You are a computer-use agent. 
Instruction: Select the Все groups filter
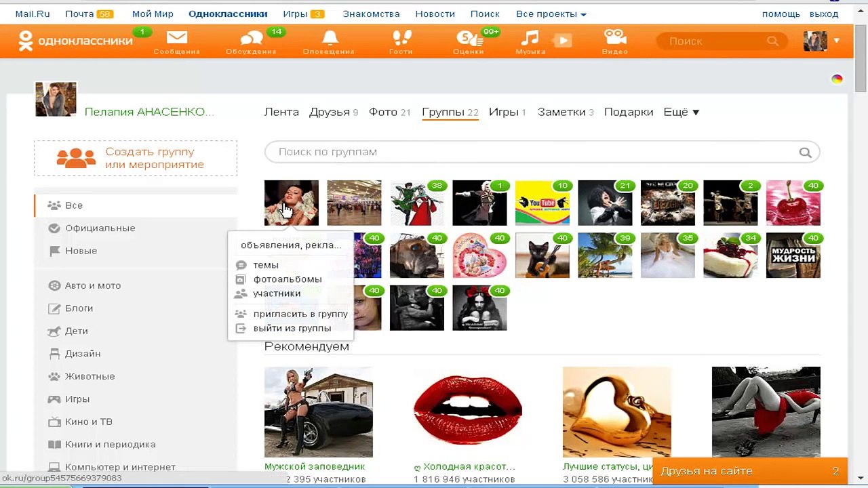pos(136,205)
